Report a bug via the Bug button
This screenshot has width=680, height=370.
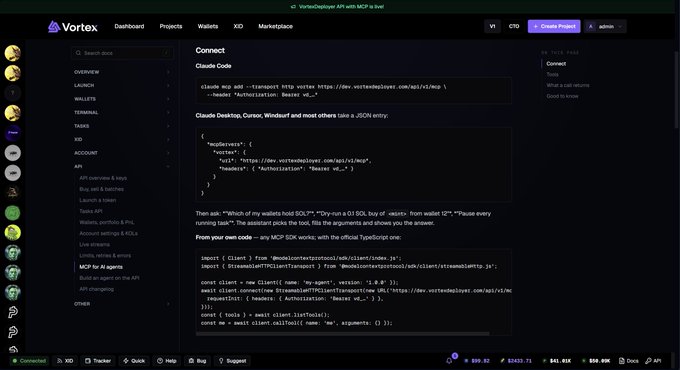point(197,361)
